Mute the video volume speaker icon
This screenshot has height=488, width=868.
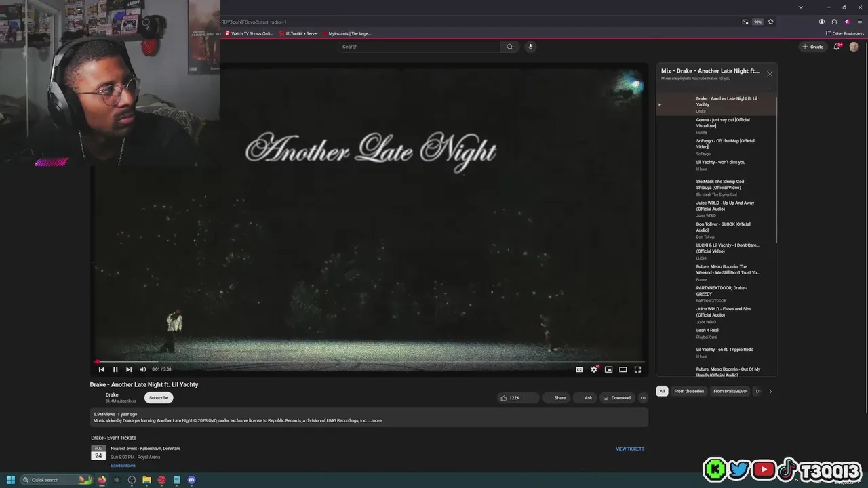[142, 369]
